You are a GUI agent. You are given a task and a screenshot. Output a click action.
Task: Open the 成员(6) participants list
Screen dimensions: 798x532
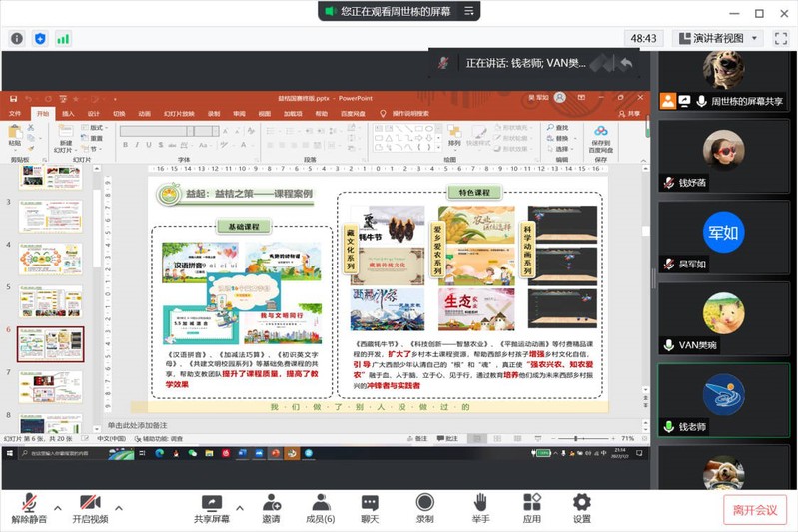[320, 508]
